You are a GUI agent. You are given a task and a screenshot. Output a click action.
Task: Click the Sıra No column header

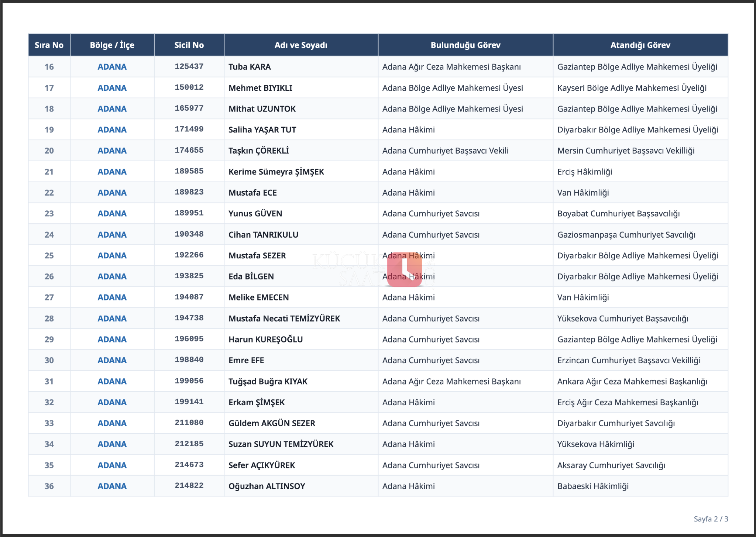49,45
